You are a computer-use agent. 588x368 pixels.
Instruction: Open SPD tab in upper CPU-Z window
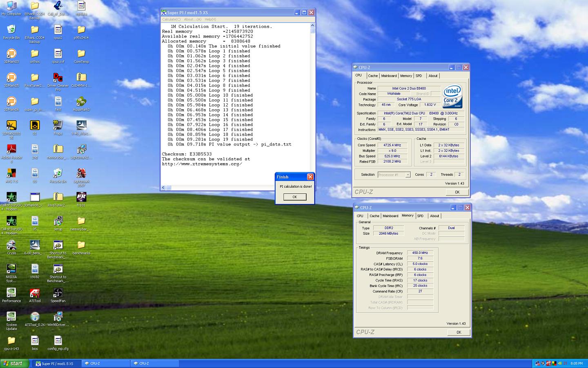click(x=419, y=76)
